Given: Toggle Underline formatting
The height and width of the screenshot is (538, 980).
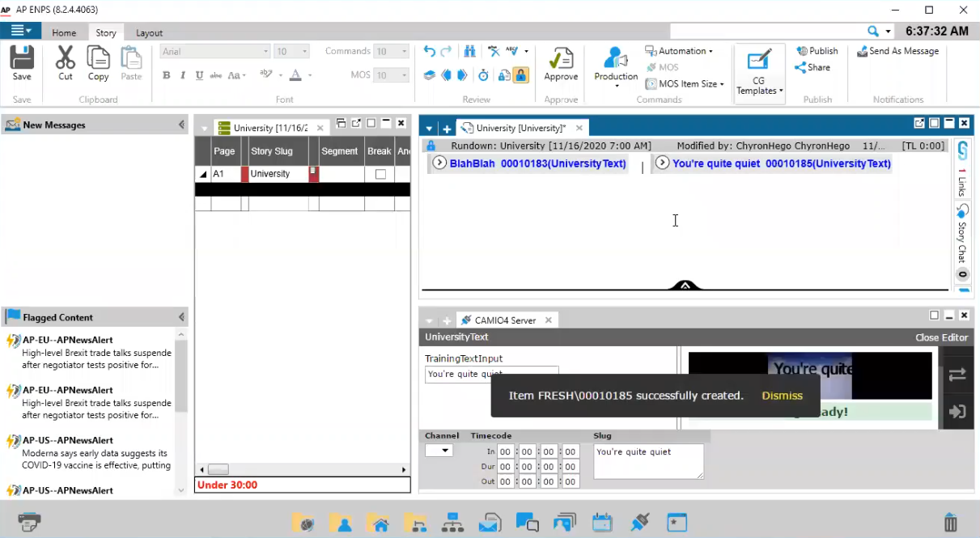Looking at the screenshot, I should [x=199, y=75].
